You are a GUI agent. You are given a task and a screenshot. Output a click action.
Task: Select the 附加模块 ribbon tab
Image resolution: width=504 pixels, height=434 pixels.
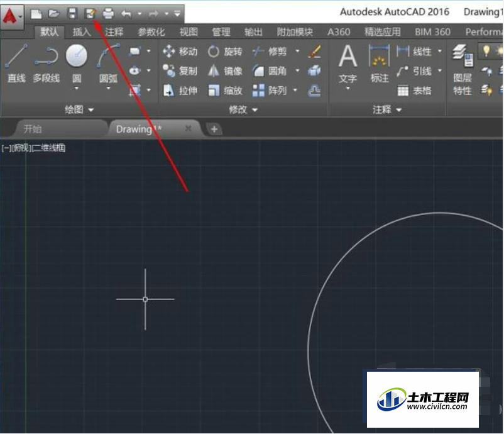(x=295, y=32)
